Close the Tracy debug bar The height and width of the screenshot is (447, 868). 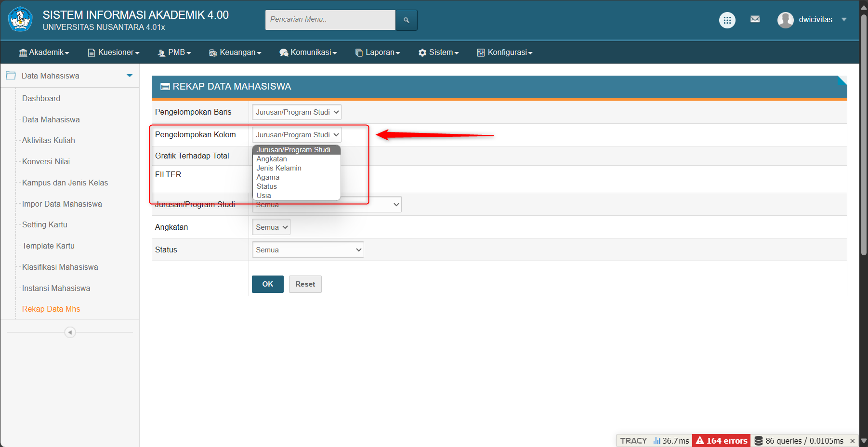(852, 441)
